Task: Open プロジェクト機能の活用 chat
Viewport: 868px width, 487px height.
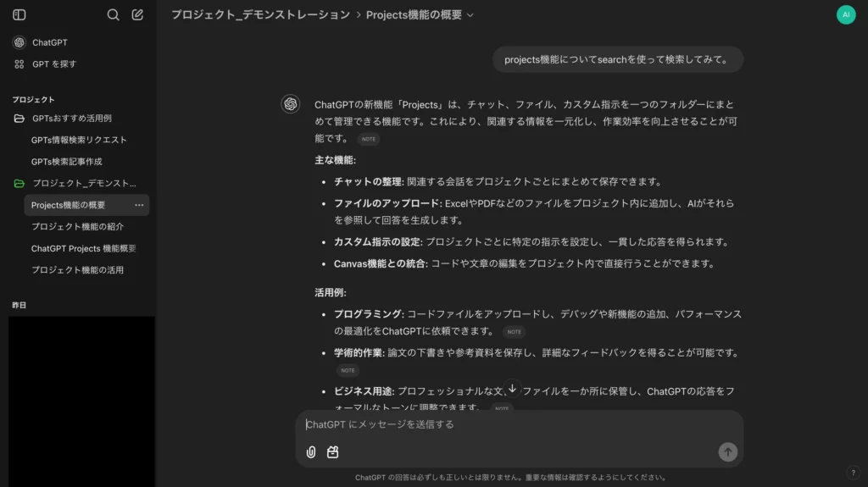Action: coord(77,270)
